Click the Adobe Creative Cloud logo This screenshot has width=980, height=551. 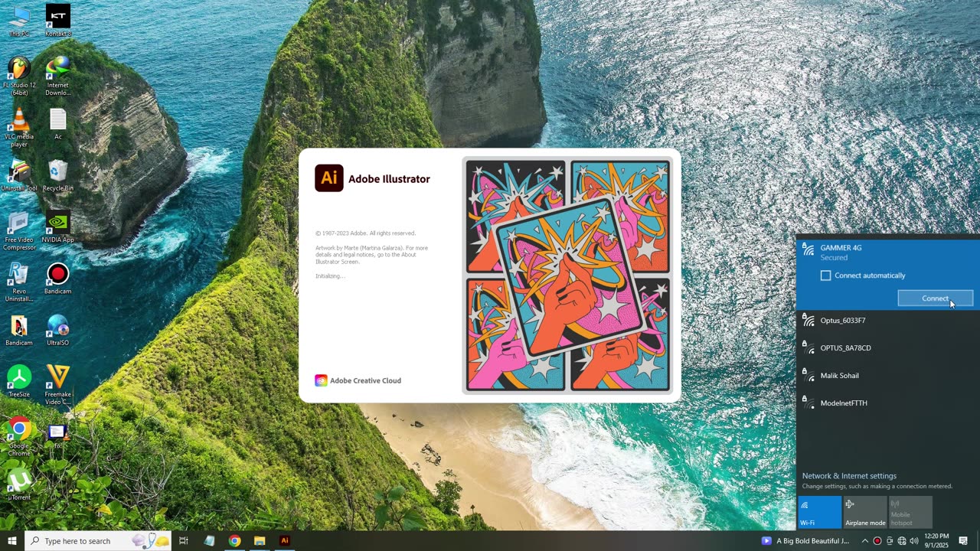(x=321, y=380)
